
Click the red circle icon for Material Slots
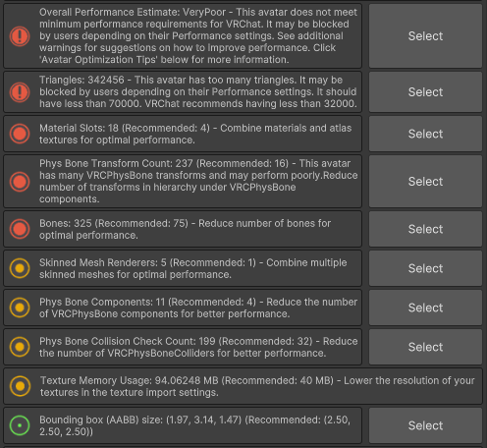[x=20, y=134]
